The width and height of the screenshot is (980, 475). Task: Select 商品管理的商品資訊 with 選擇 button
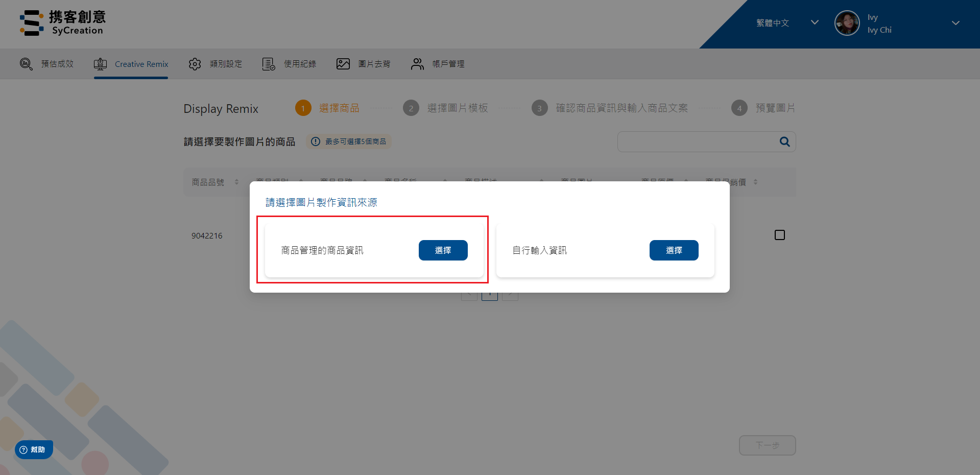coord(443,250)
